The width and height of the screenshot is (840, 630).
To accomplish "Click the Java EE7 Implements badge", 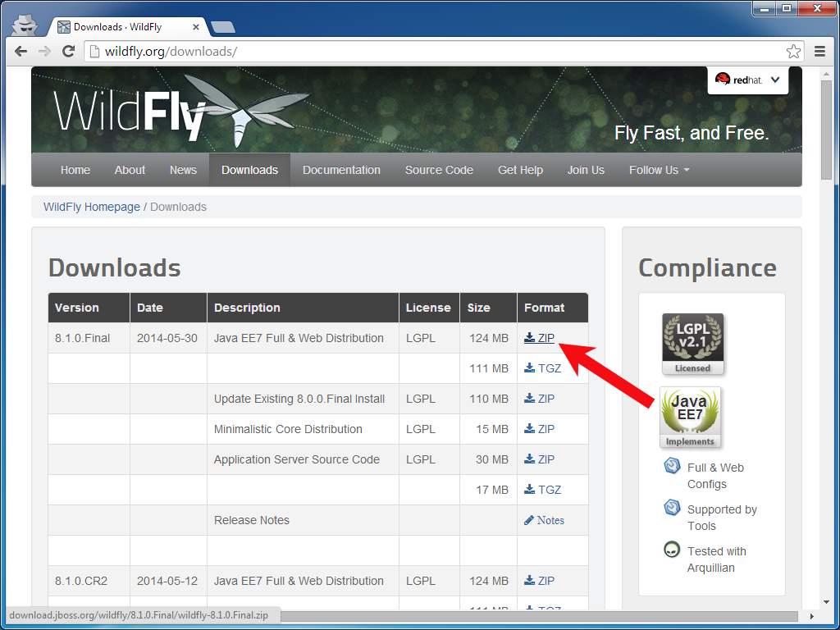I will (x=690, y=418).
